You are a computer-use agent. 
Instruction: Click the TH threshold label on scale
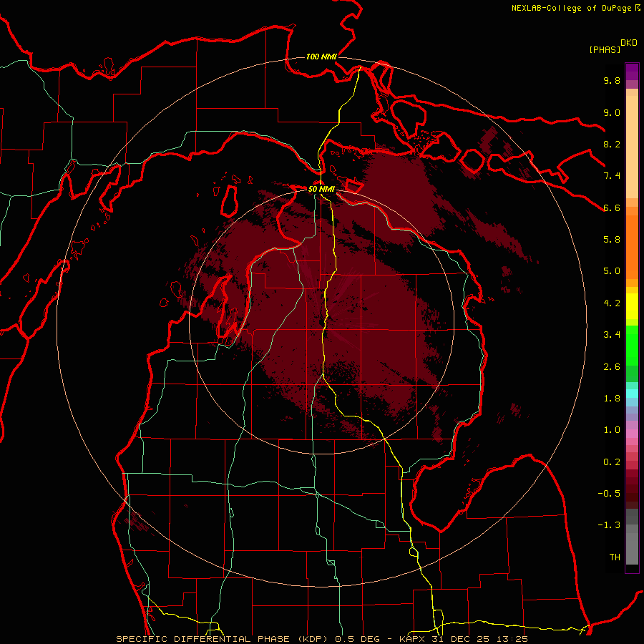click(x=615, y=557)
